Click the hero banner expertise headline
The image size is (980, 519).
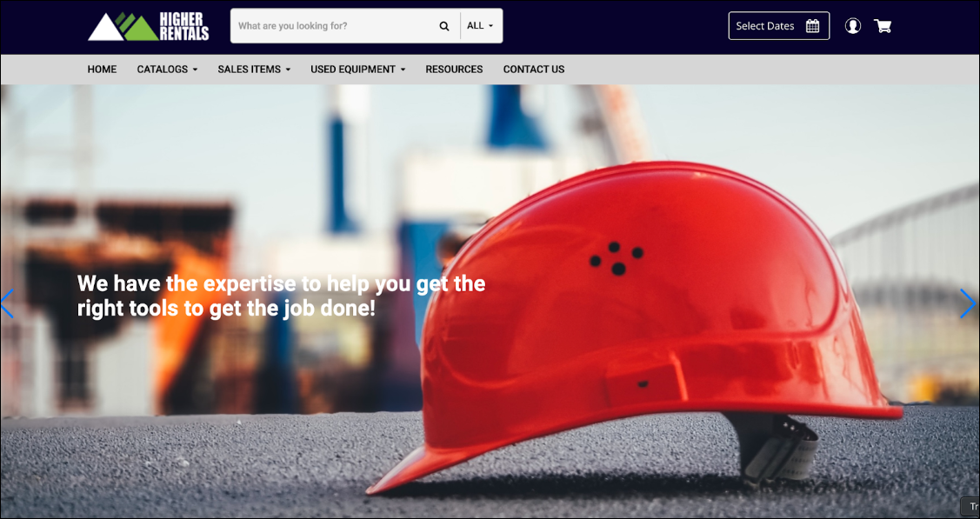(x=281, y=296)
